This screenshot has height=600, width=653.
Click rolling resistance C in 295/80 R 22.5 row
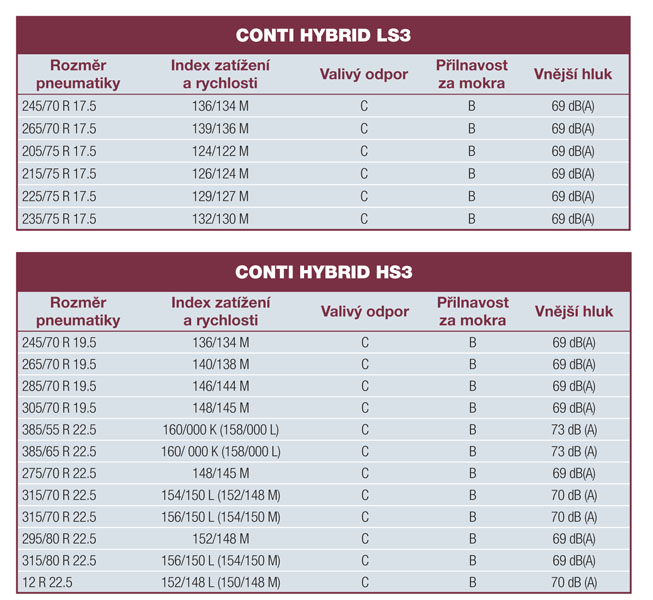coord(365,539)
